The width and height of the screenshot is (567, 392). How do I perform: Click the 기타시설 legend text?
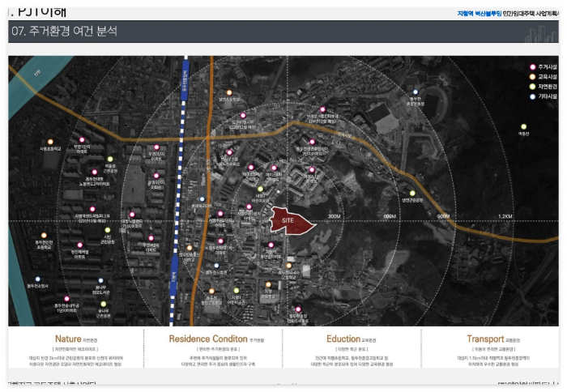pyautogui.click(x=548, y=96)
